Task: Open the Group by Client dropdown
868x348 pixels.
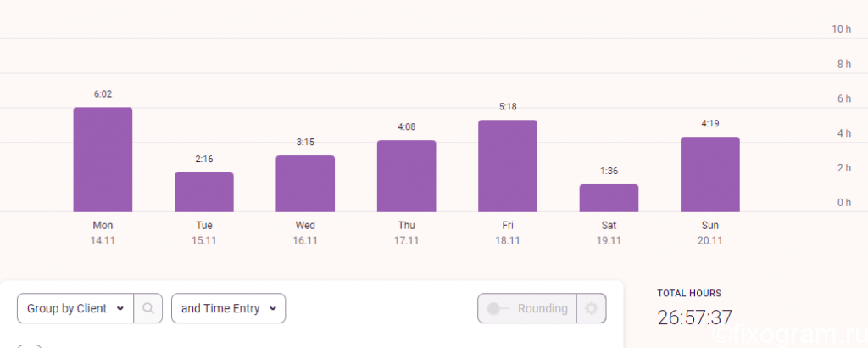Action: pyautogui.click(x=75, y=308)
